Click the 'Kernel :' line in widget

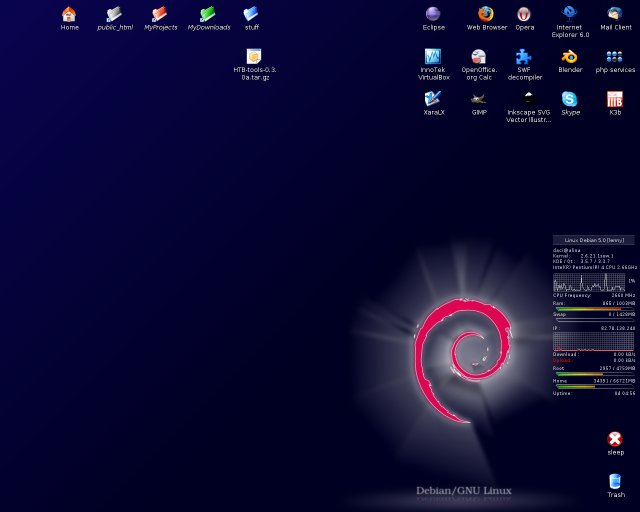pyautogui.click(x=583, y=256)
